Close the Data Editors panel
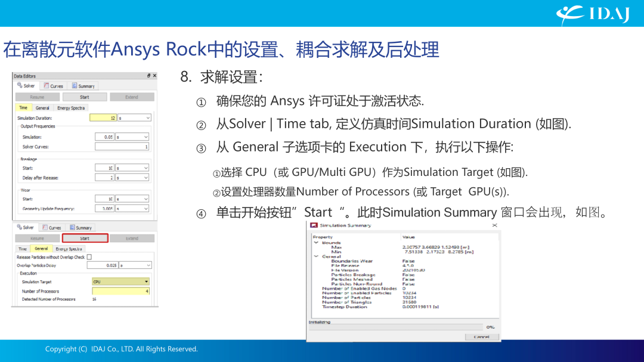This screenshot has height=362, width=644. point(154,76)
